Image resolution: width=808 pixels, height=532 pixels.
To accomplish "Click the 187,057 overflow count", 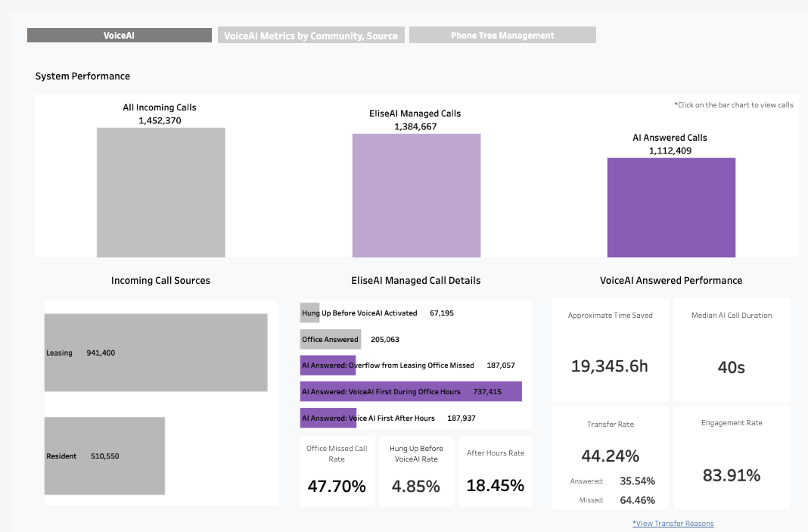I will (x=501, y=365).
